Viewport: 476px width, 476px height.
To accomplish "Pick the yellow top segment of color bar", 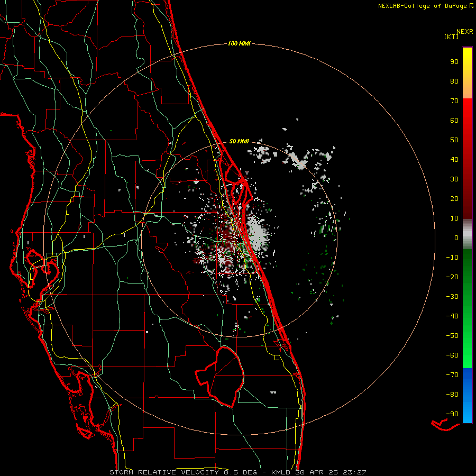I will [x=467, y=73].
